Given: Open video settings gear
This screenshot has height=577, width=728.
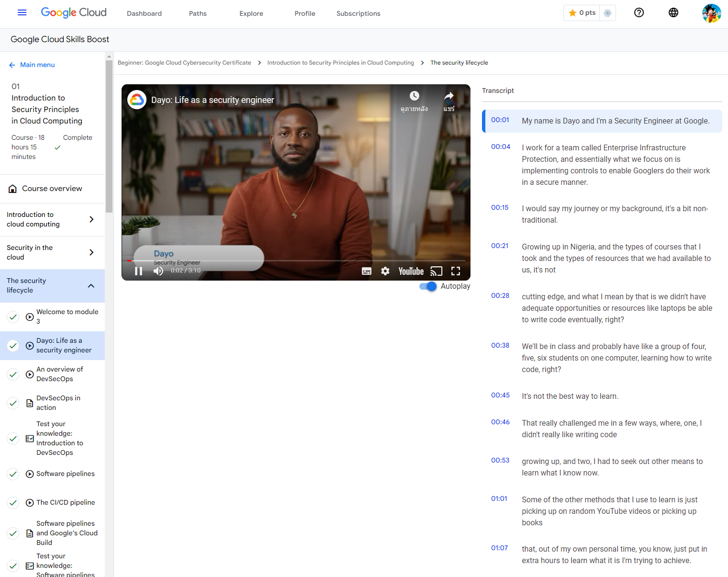Looking at the screenshot, I should pos(385,272).
